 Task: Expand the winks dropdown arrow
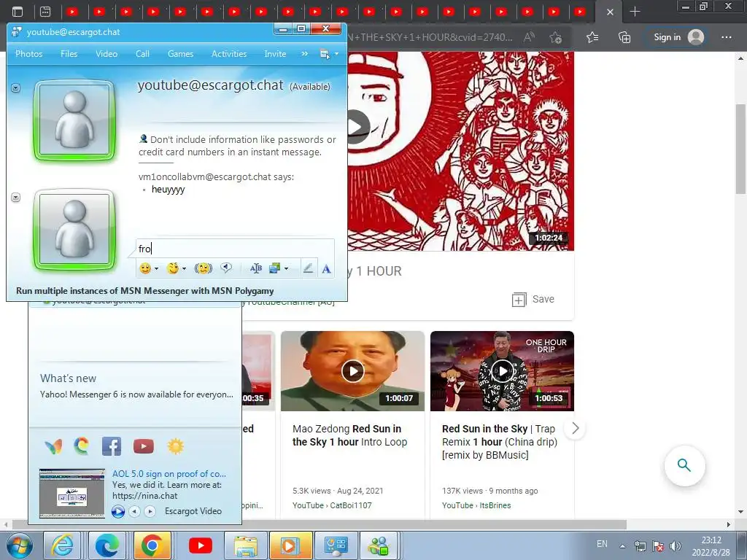click(184, 268)
